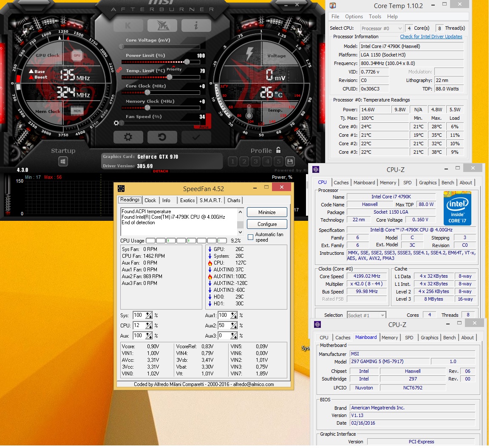Open the Afterburner OC scanner plane icon
Screen dimensions: 490x448
tap(162, 25)
